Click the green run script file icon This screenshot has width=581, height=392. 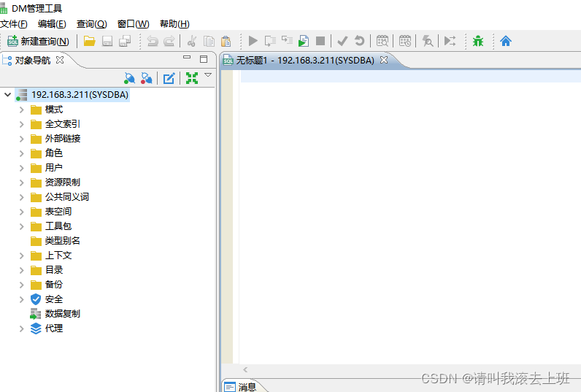click(x=304, y=41)
